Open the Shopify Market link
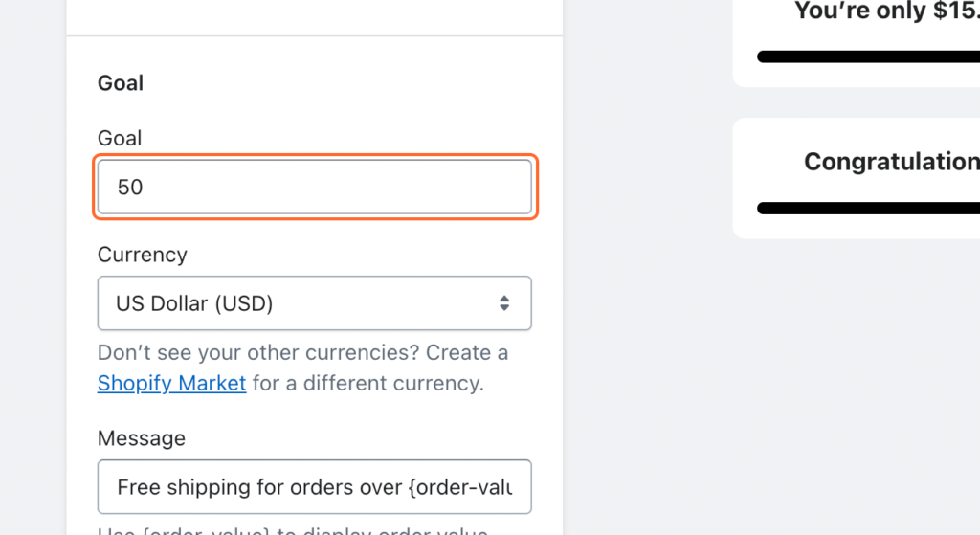Screen dimensions: 980x535 tap(172, 383)
